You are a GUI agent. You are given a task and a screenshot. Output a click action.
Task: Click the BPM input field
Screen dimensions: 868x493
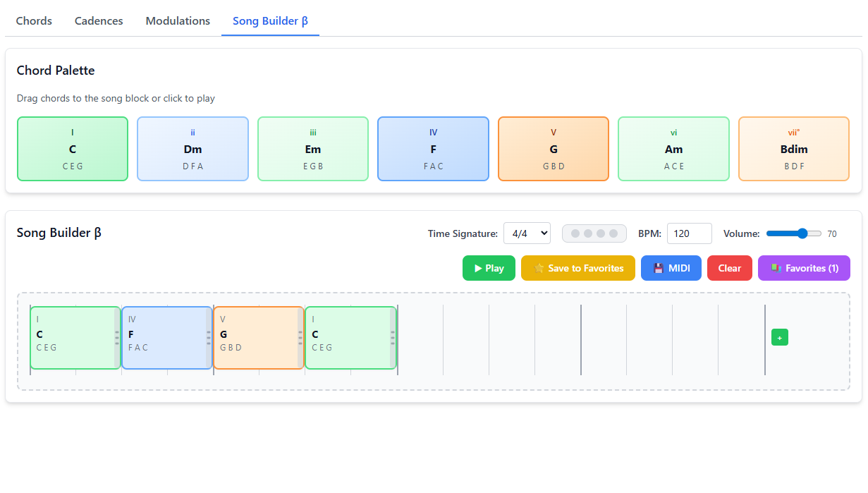(x=689, y=233)
